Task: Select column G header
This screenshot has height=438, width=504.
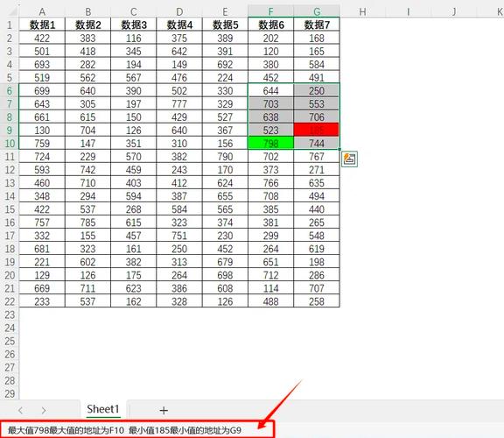Action: point(317,11)
